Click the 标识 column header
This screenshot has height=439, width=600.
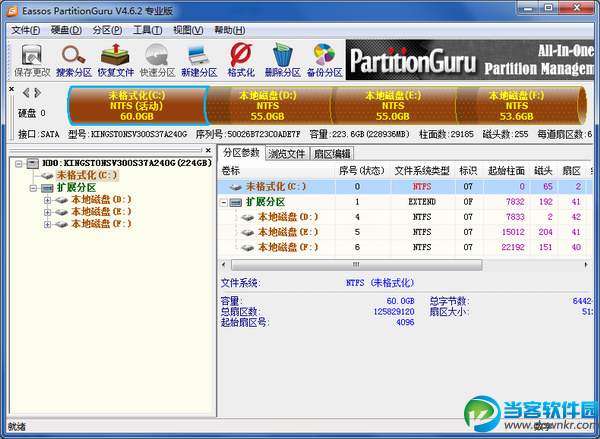468,171
